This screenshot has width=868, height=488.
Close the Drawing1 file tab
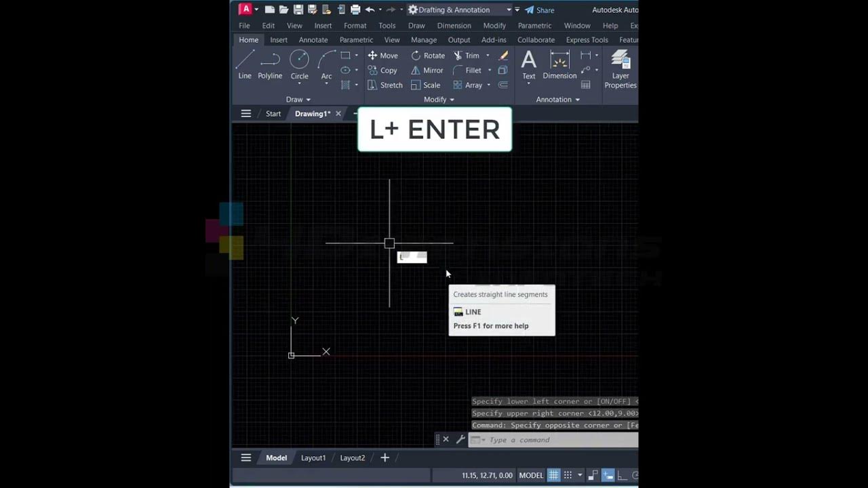[x=338, y=113]
